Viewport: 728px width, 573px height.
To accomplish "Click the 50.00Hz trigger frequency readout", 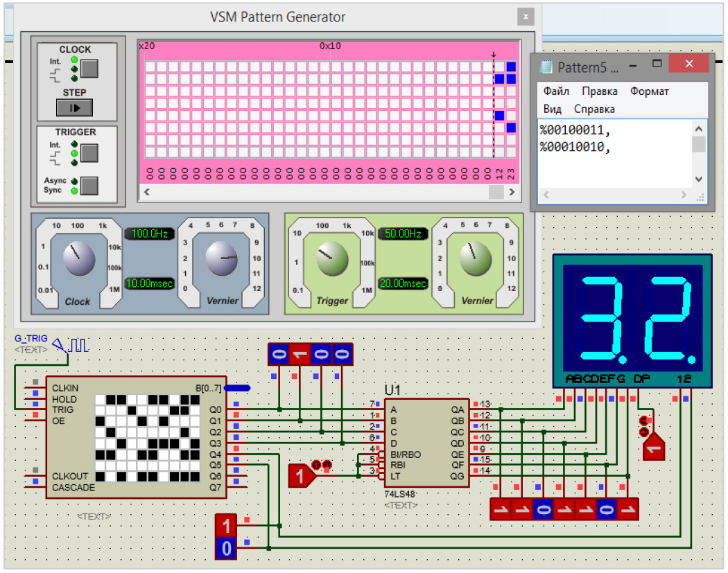I will pyautogui.click(x=403, y=233).
